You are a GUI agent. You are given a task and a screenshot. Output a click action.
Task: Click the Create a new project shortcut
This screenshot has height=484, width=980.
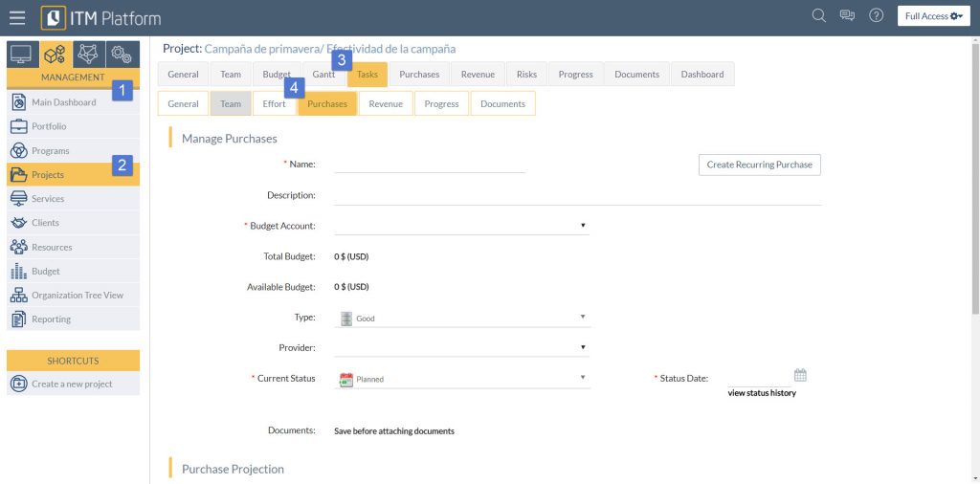click(72, 384)
